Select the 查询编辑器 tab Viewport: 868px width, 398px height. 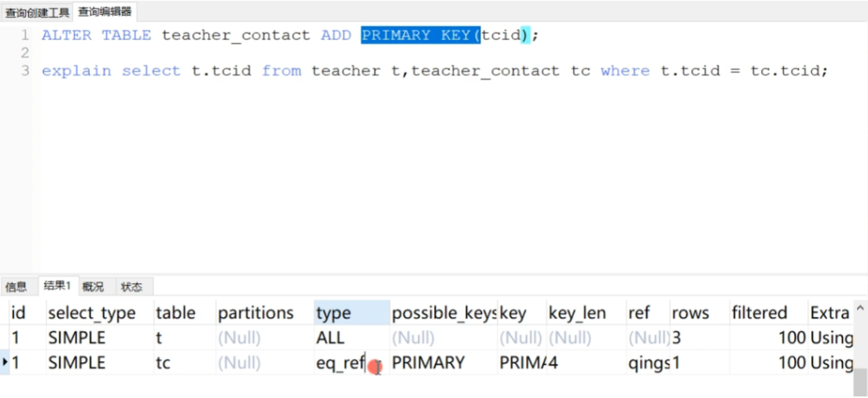pyautogui.click(x=105, y=12)
